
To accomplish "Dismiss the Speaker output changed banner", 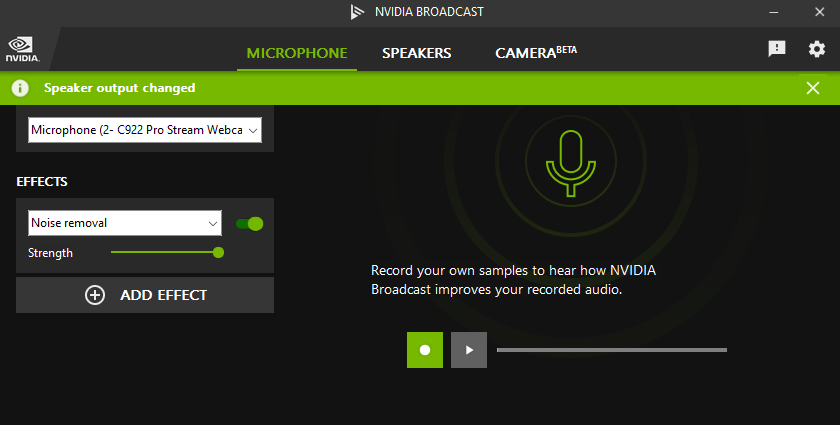I will (813, 88).
